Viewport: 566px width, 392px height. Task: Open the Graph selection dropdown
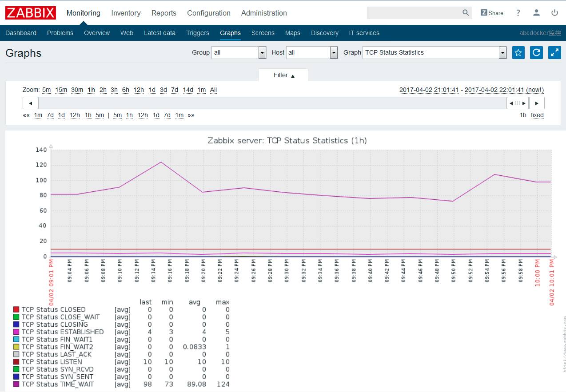pyautogui.click(x=434, y=52)
